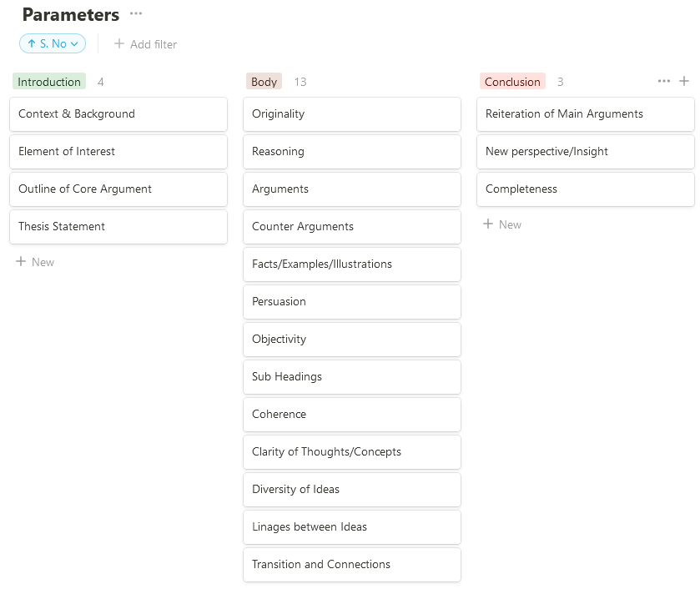The height and width of the screenshot is (589, 700).
Task: Select the Body group label
Action: 264,82
